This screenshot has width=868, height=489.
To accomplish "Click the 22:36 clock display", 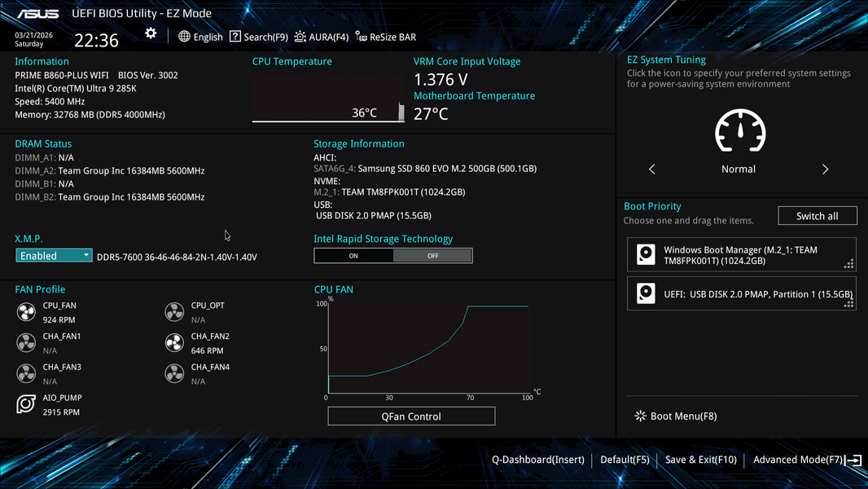I will 96,41.
